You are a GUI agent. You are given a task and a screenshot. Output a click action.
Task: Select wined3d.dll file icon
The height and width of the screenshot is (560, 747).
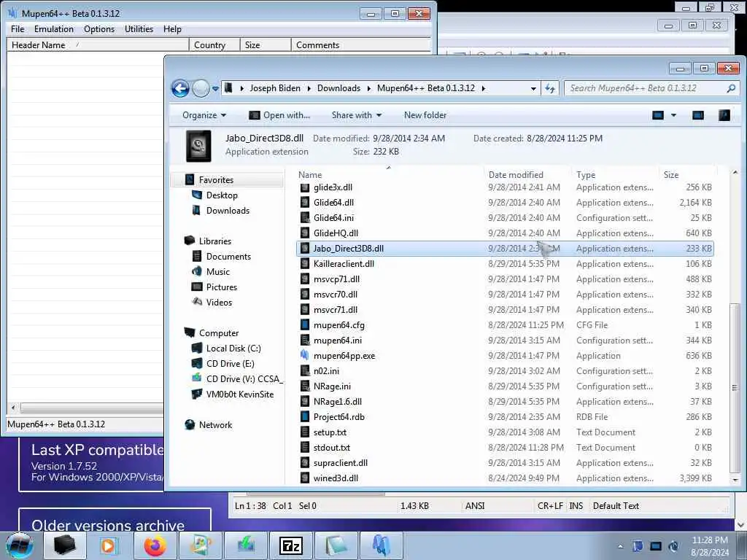pos(305,478)
